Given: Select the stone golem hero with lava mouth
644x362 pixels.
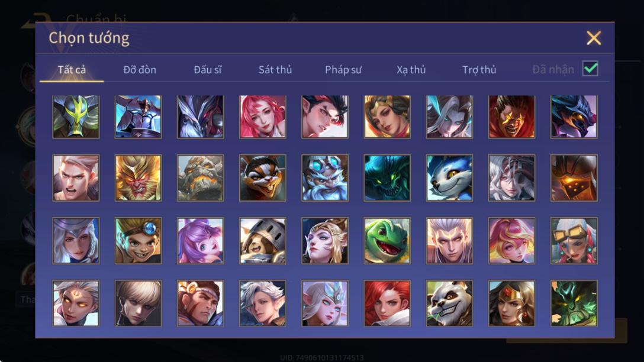Looking at the screenshot, I should 201,177.
